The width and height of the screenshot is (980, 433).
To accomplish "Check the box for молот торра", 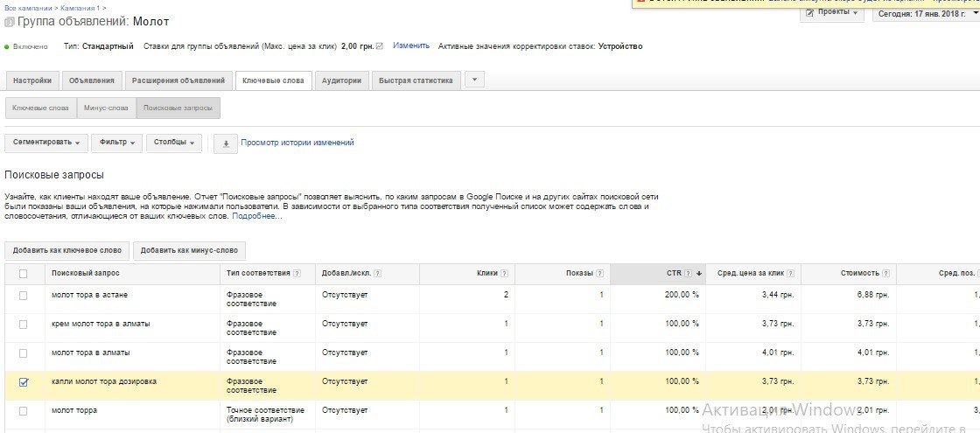I will click(23, 411).
